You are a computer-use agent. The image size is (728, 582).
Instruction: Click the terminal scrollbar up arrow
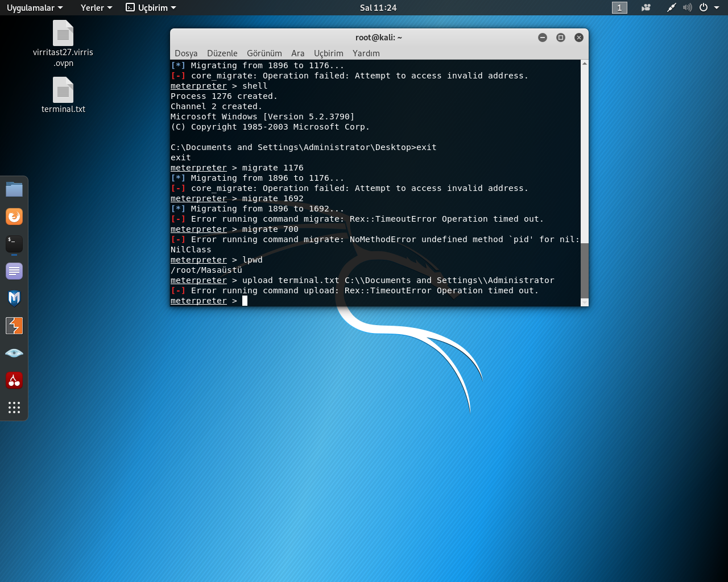click(585, 64)
